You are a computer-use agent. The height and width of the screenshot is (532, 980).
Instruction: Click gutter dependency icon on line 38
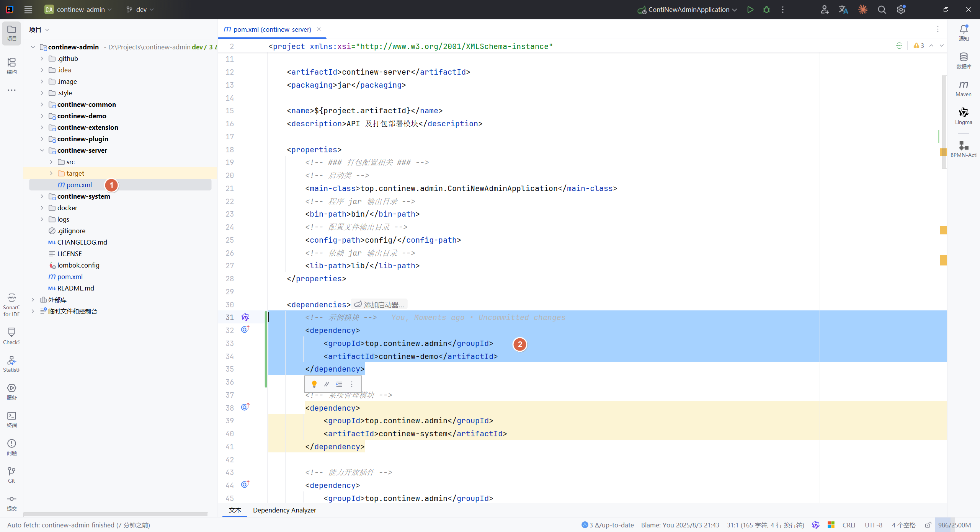(x=245, y=407)
